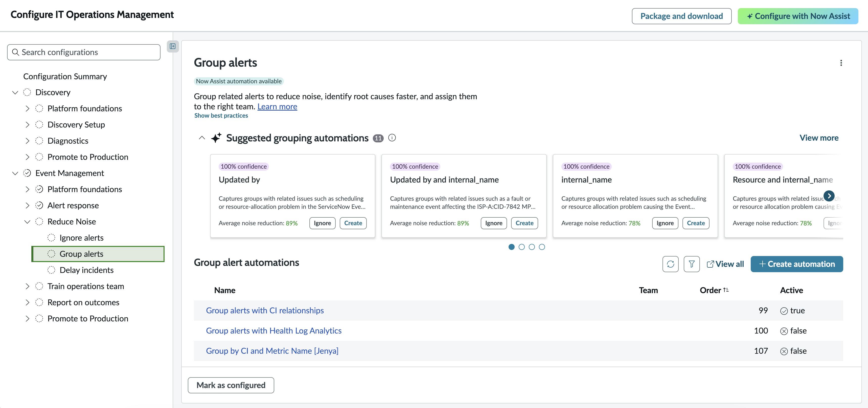This screenshot has height=408, width=868.
Task: Collapse the Event Management tree section
Action: click(x=15, y=173)
